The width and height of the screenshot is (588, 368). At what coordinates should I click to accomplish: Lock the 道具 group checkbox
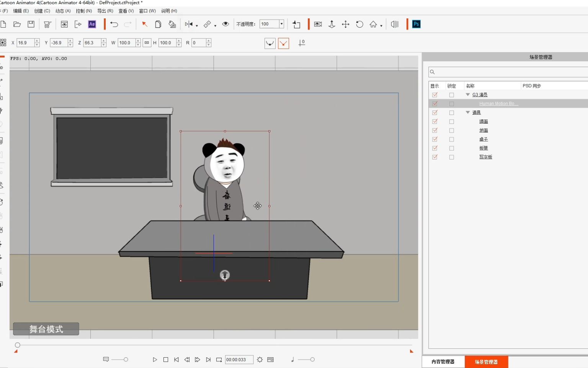tap(452, 113)
